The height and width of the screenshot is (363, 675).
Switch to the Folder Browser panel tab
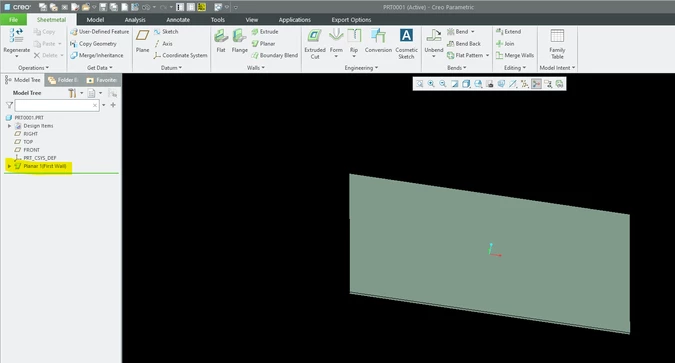point(63,80)
